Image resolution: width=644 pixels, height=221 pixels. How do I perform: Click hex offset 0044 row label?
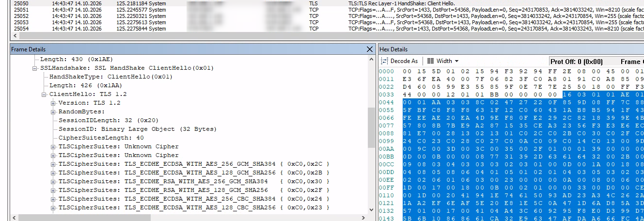386,102
